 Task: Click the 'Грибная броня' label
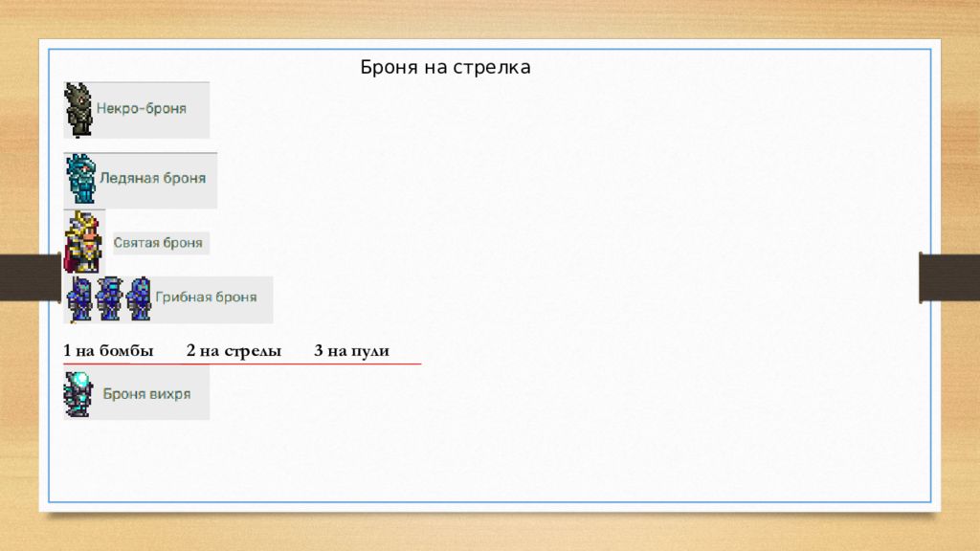coord(207,298)
